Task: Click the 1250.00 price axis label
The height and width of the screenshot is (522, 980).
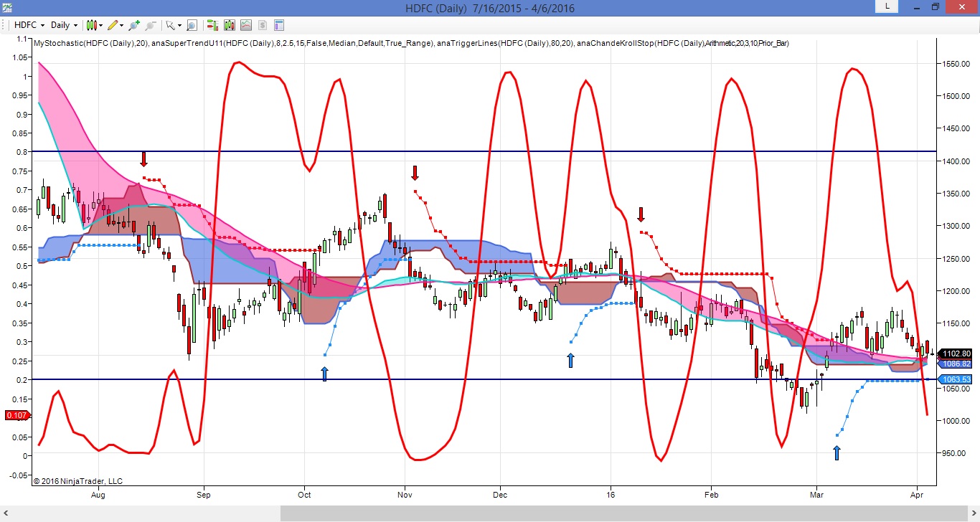Action: coord(956,259)
